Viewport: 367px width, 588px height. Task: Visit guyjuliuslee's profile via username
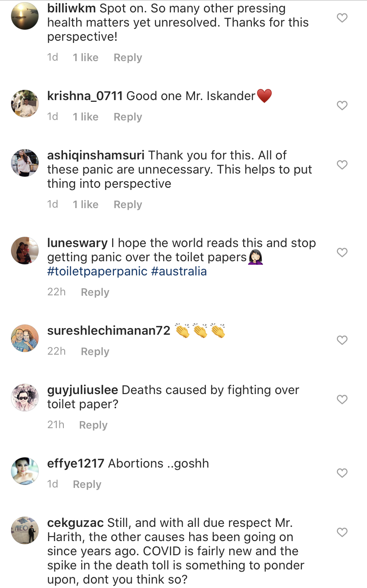[82, 390]
